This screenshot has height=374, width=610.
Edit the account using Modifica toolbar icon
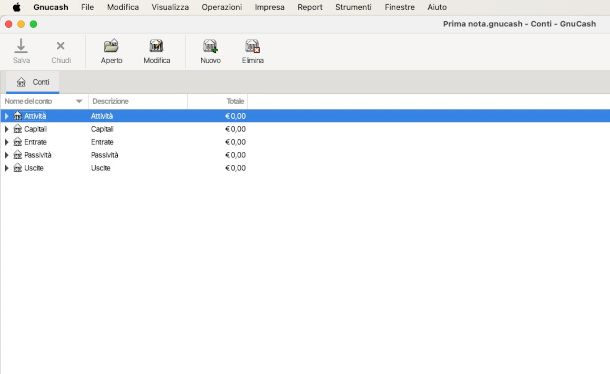click(x=156, y=46)
